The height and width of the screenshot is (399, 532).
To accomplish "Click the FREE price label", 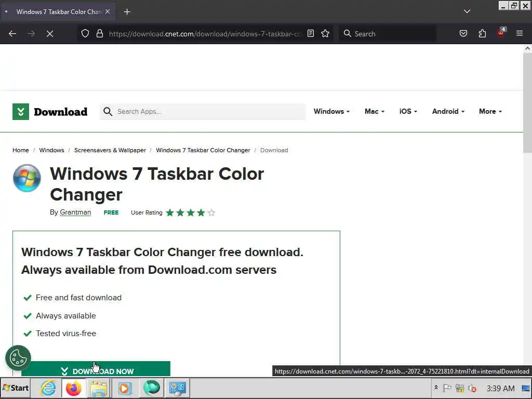I will [x=111, y=212].
